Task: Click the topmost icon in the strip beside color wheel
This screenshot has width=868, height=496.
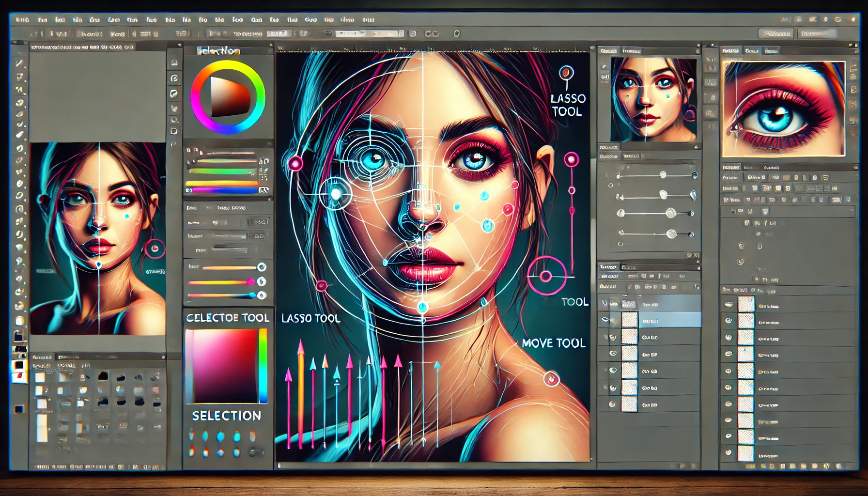Action: 174,63
